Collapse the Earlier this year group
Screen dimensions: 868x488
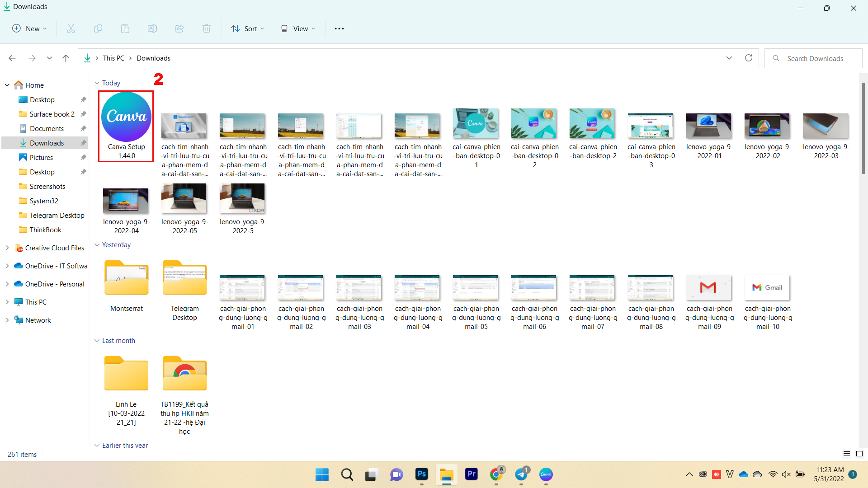97,446
